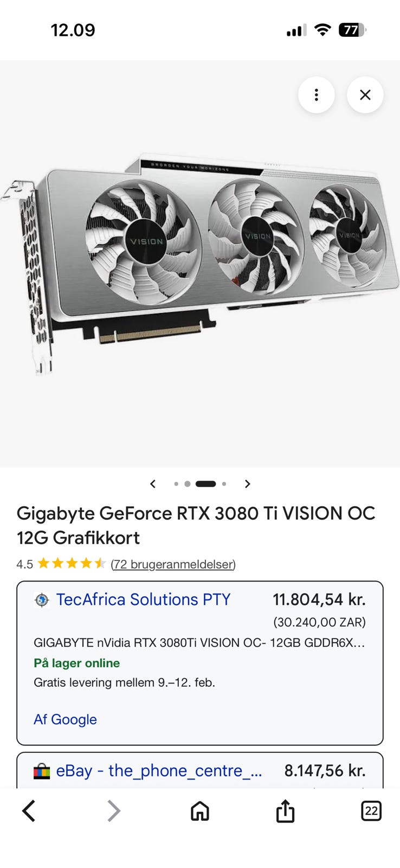Open the browser home icon
The image size is (400, 868).
[199, 811]
